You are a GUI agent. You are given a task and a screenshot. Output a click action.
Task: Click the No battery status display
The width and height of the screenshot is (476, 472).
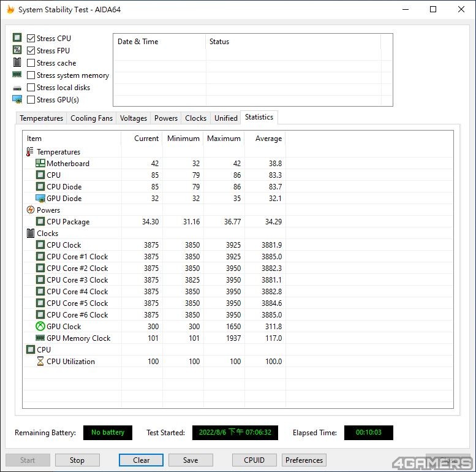point(108,433)
